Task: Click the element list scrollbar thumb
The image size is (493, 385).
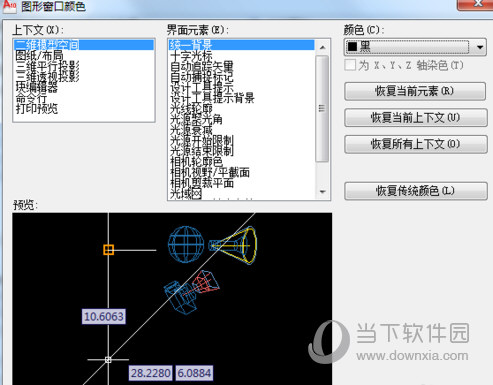Action: tap(322, 109)
